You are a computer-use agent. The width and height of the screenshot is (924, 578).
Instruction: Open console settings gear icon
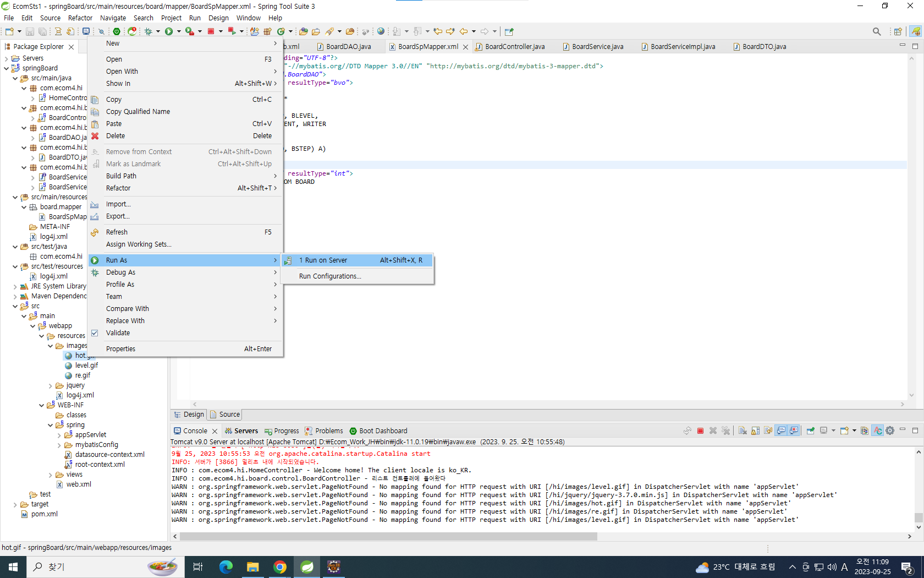(890, 431)
